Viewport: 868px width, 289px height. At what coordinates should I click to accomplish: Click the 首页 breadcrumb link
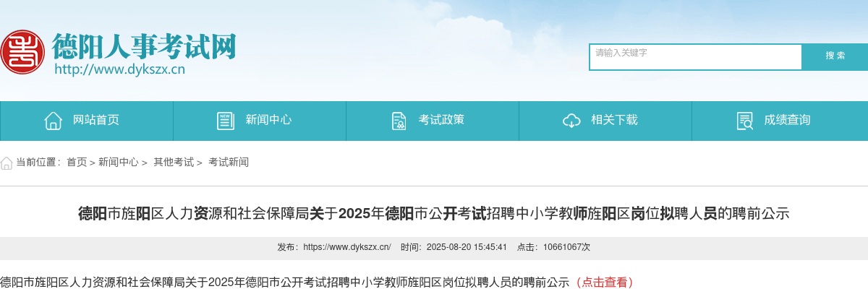click(77, 163)
